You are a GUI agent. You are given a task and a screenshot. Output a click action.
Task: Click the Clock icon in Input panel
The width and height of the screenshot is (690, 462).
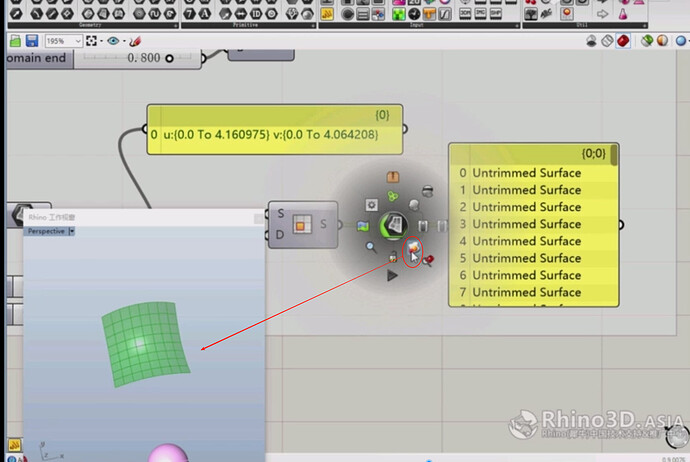[x=414, y=14]
